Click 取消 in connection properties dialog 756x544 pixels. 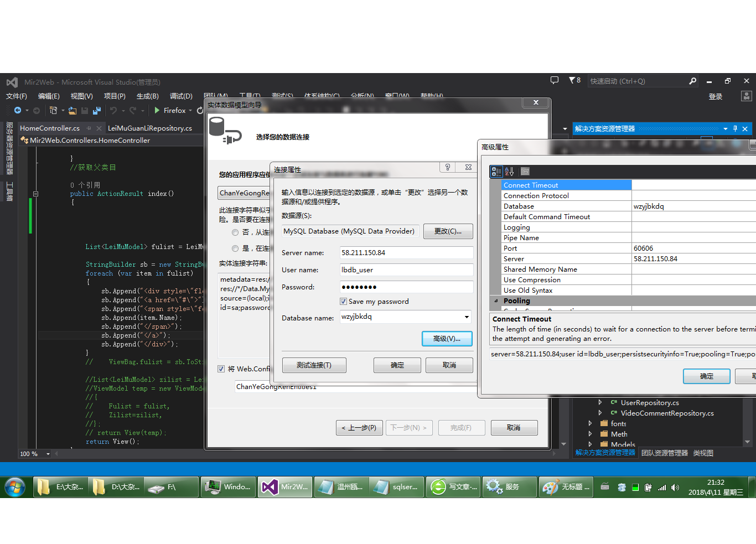pyautogui.click(x=449, y=365)
